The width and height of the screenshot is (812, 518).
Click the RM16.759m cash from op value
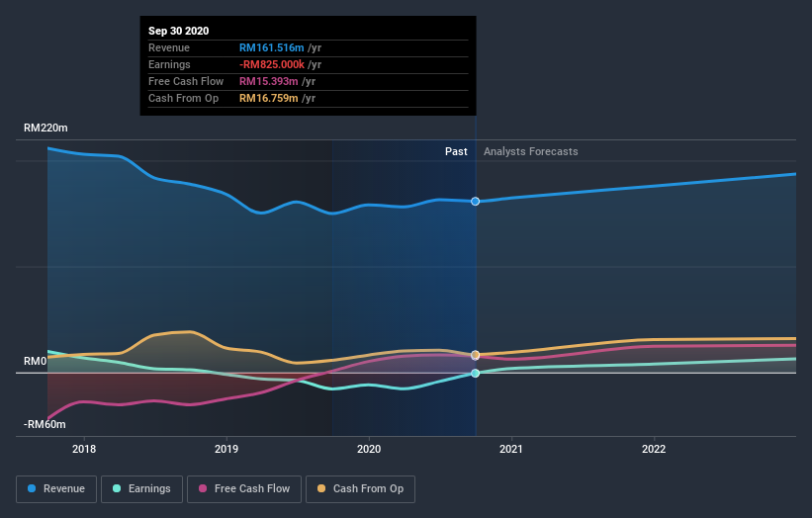pos(269,98)
